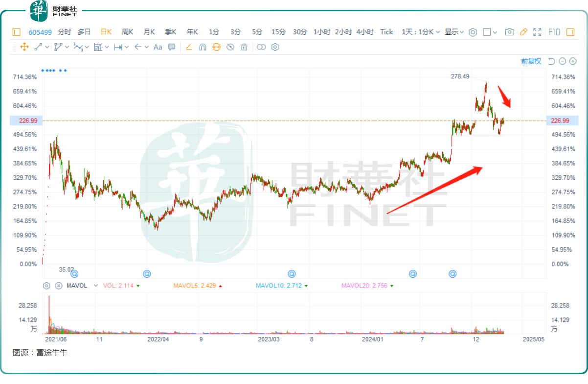Screen dimensions: 588x384
Task: Switch to the 月K tab
Action: [149, 32]
